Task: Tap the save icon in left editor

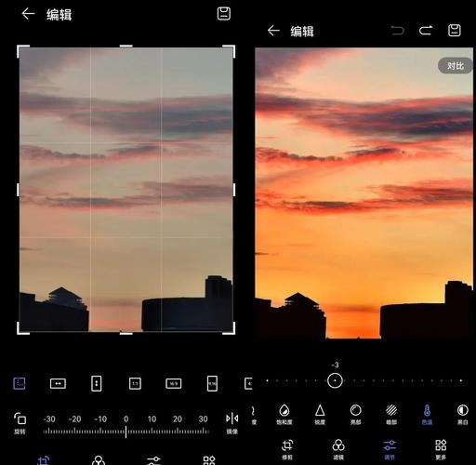Action: 223,14
